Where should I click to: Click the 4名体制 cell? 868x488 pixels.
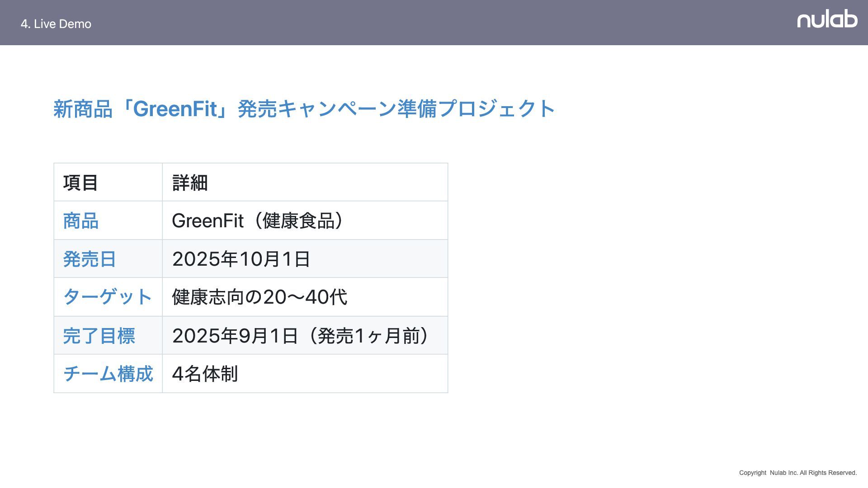tap(305, 374)
